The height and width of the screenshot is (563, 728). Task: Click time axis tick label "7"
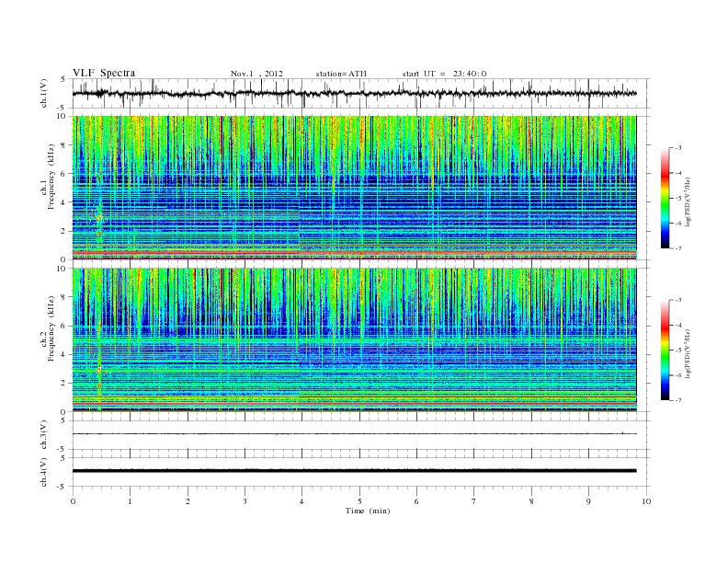(474, 501)
